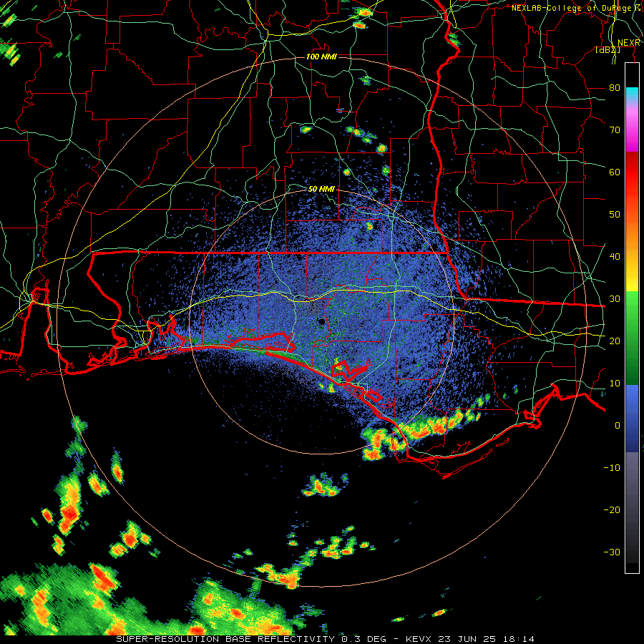Viewport: 644px width, 644px height.
Task: Click the 70 value on the dBZ scale
Action: [x=615, y=130]
